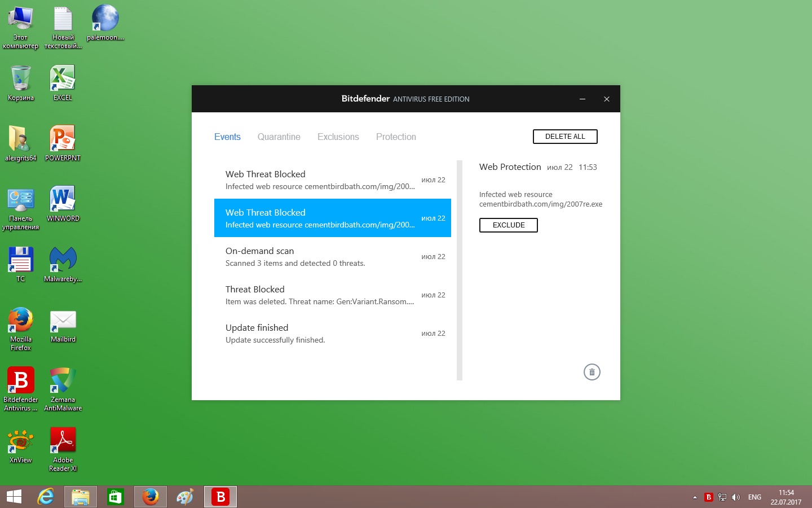
Task: Launch Zemana AntiMalware from desktop
Action: pos(63,389)
